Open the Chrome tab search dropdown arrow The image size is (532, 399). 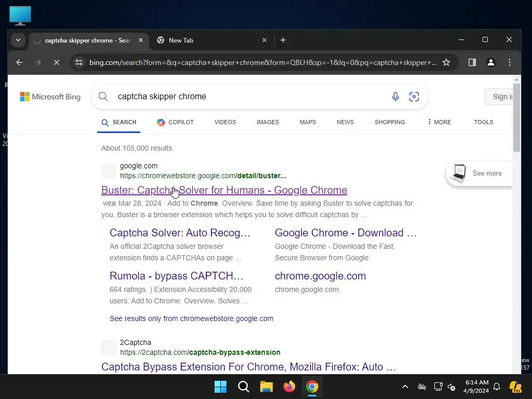[18, 41]
